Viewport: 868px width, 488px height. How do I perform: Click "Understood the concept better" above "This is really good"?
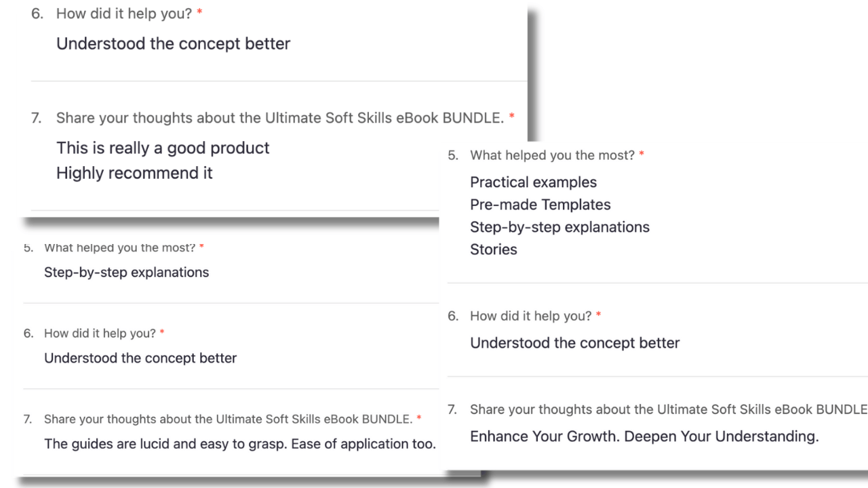coord(173,43)
